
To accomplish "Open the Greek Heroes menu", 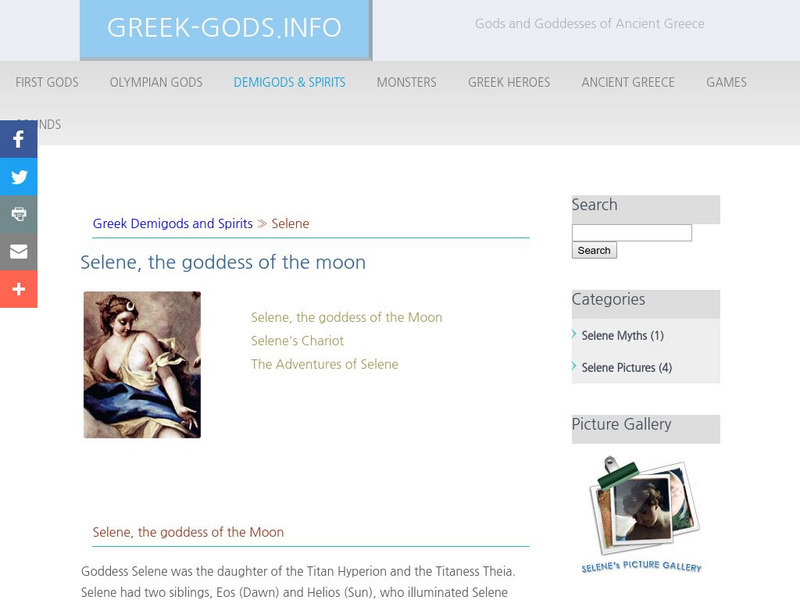I will tap(509, 82).
